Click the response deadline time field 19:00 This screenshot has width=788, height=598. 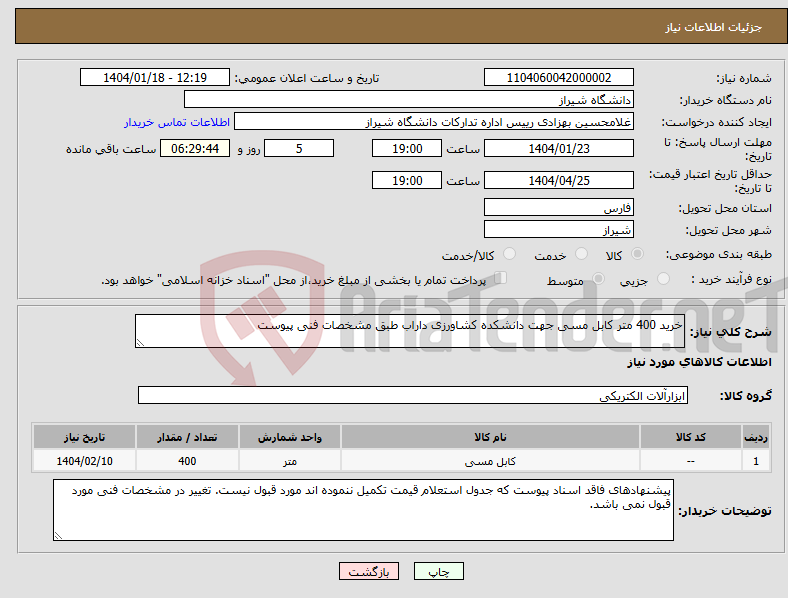(x=407, y=148)
